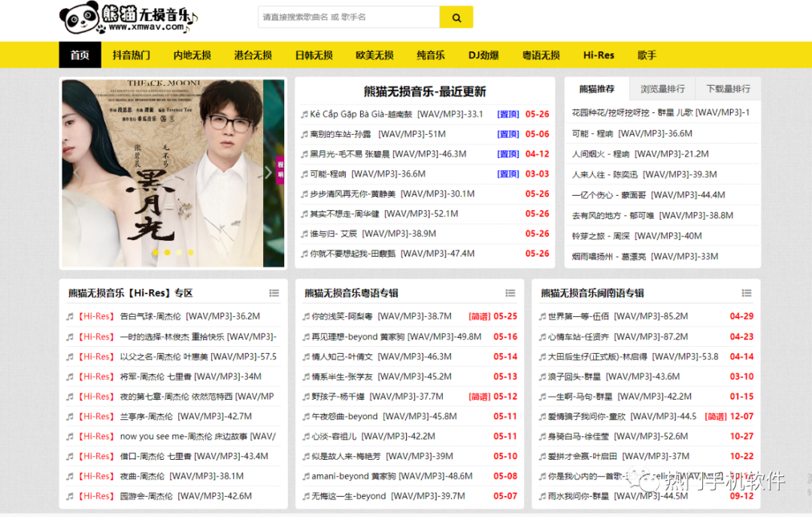Open the Hi-Res section list icon

[x=274, y=293]
